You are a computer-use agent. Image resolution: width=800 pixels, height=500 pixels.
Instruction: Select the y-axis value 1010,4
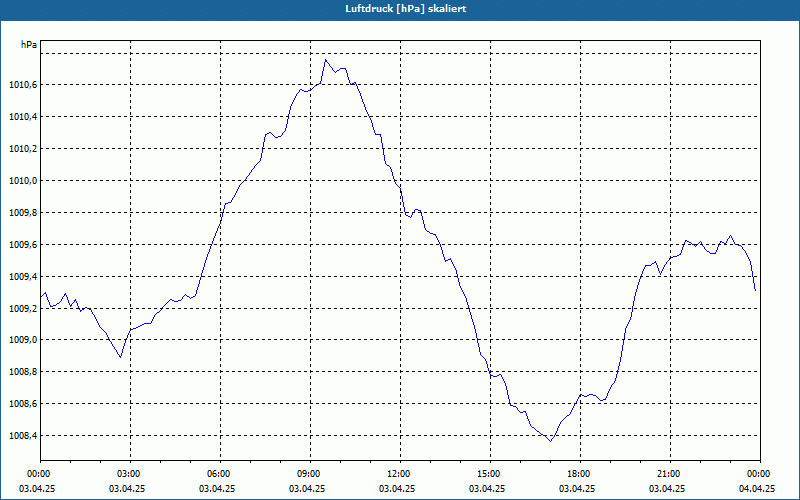[23, 117]
